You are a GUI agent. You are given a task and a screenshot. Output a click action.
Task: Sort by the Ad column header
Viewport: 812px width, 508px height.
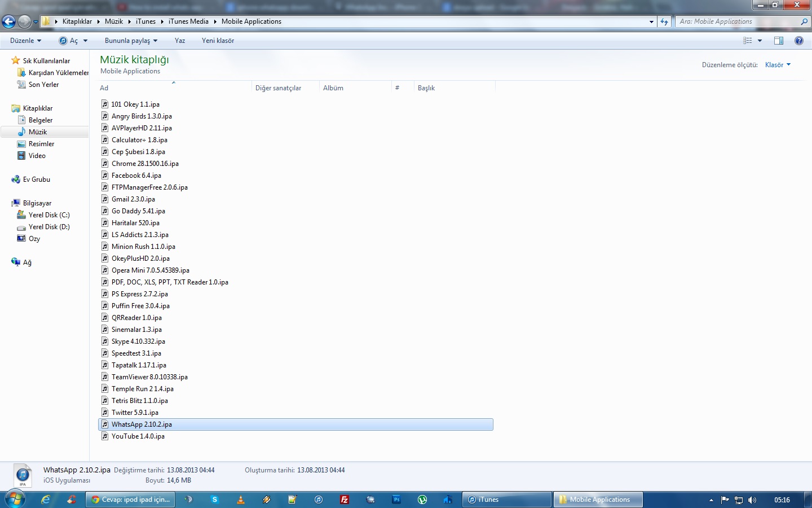(175, 88)
